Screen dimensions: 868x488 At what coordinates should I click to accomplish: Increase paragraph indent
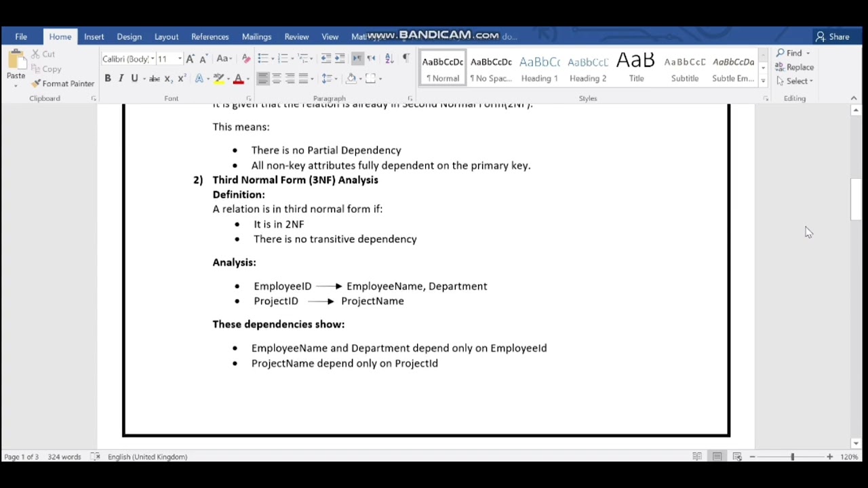(x=340, y=58)
